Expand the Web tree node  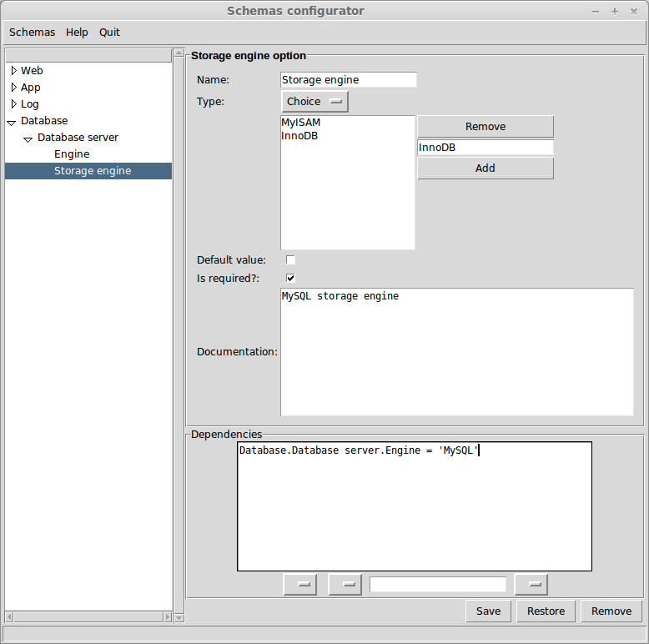13,71
